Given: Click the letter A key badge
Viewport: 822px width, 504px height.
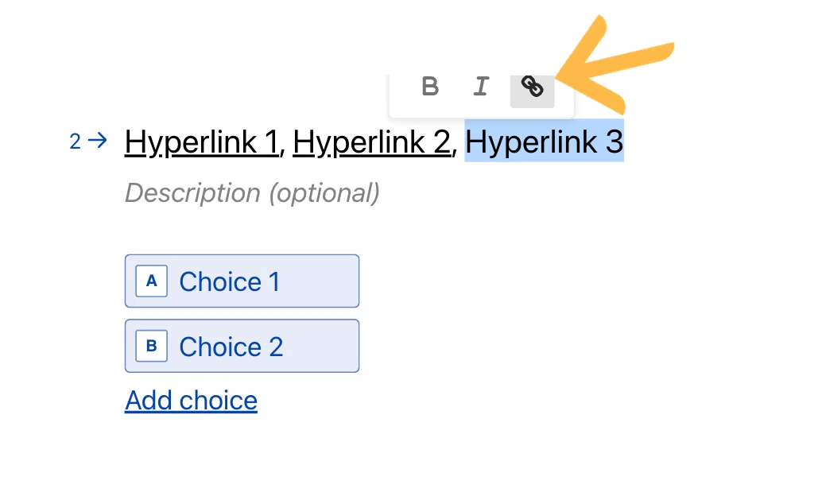Looking at the screenshot, I should pyautogui.click(x=152, y=281).
